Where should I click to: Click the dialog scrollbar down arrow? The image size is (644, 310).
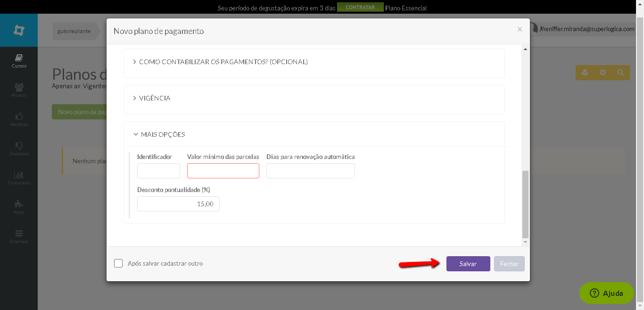[526, 242]
